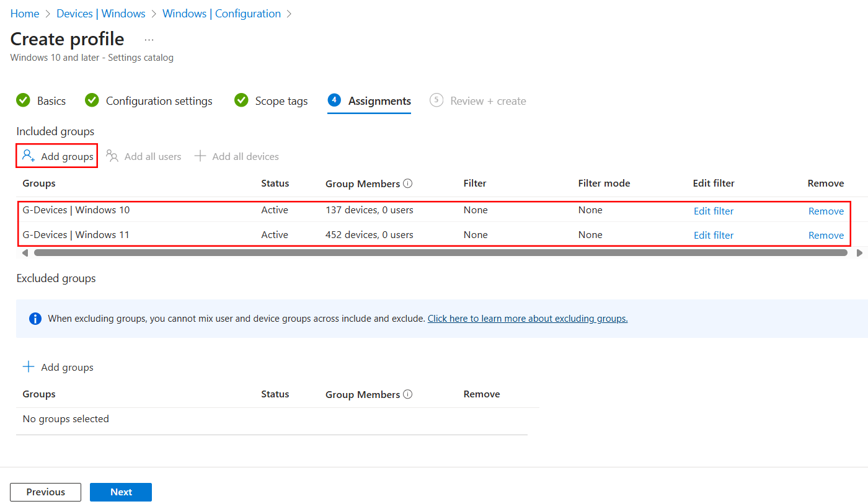Go to the Basics tab
The width and height of the screenshot is (868, 504).
[51, 101]
